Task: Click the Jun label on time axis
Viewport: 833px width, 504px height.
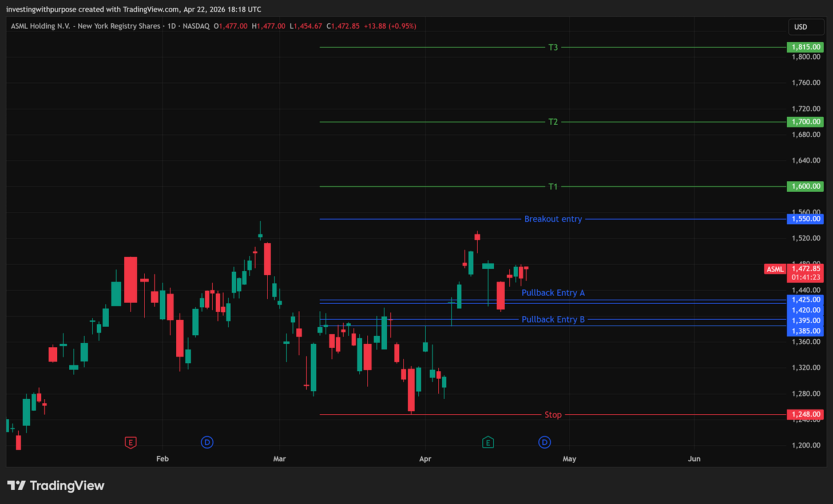Action: [694, 459]
